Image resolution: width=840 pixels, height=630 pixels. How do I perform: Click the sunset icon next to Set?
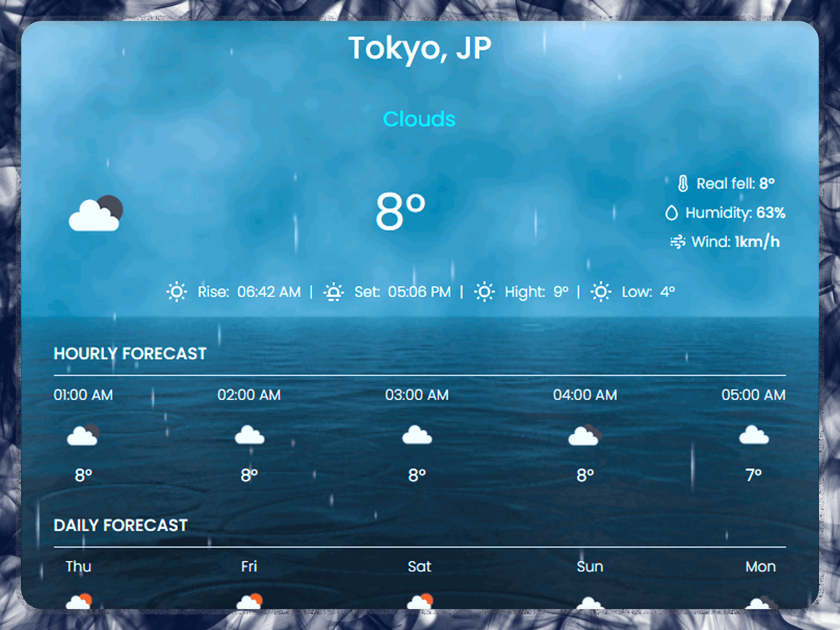click(334, 291)
